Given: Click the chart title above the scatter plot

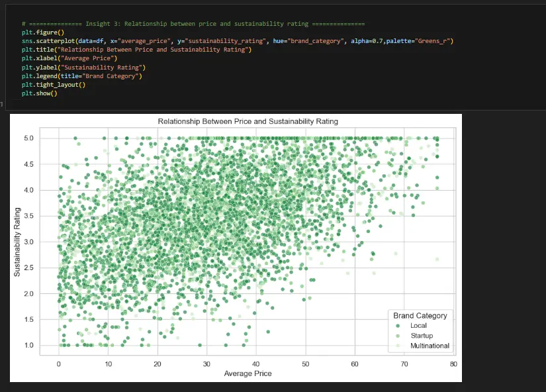Looking at the screenshot, I should click(248, 122).
